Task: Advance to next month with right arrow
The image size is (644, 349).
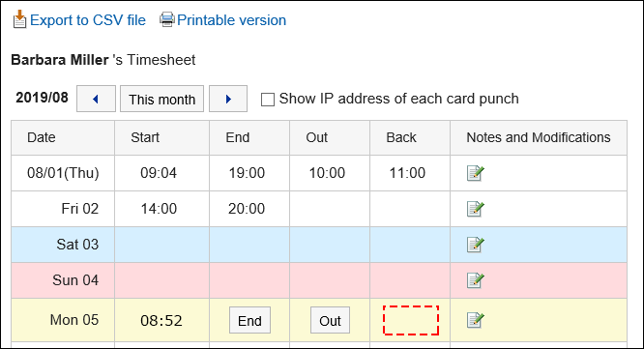Action: pos(228,99)
